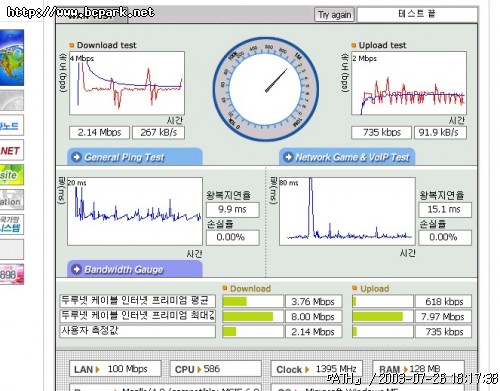Click the speedometer gauge dial
The width and height of the screenshot is (500, 391).
point(266,89)
